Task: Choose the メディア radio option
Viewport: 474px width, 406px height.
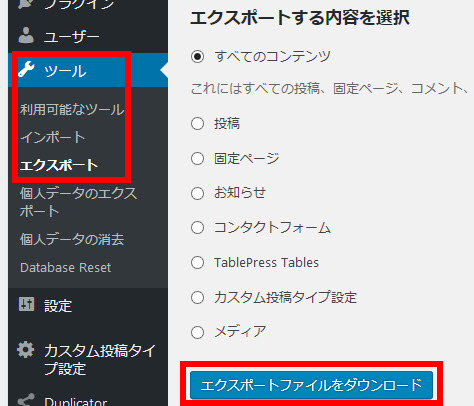Action: 198,332
